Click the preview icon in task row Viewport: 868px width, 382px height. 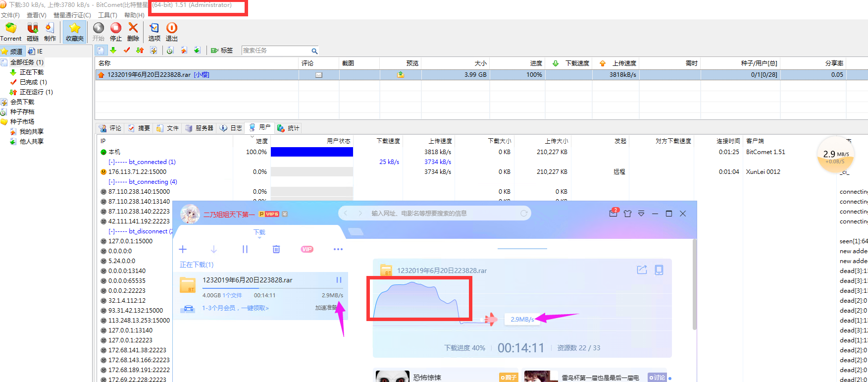pyautogui.click(x=400, y=75)
